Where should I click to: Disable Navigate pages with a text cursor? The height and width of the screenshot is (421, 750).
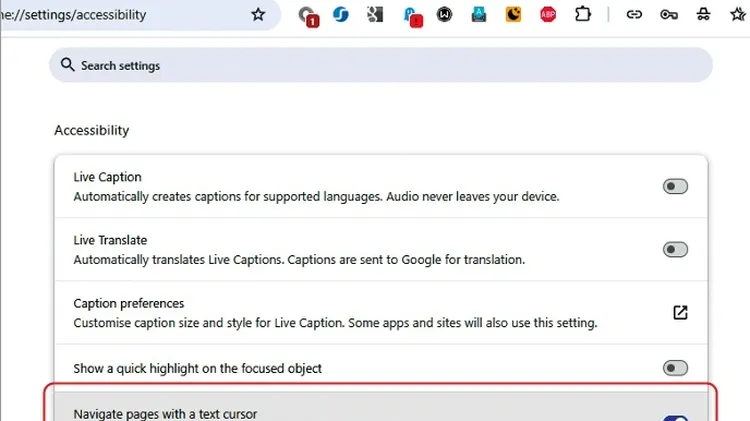(675, 416)
